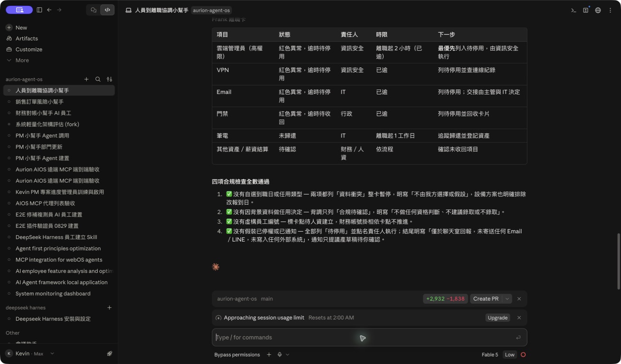This screenshot has width=621, height=364.
Task: Open Kevin account menu chevron
Action: [52, 354]
